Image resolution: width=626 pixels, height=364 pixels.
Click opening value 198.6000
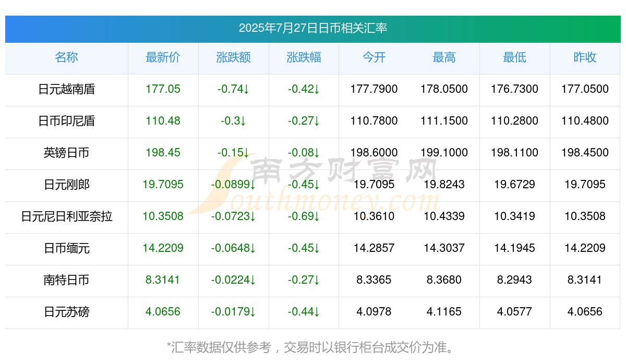click(x=374, y=153)
